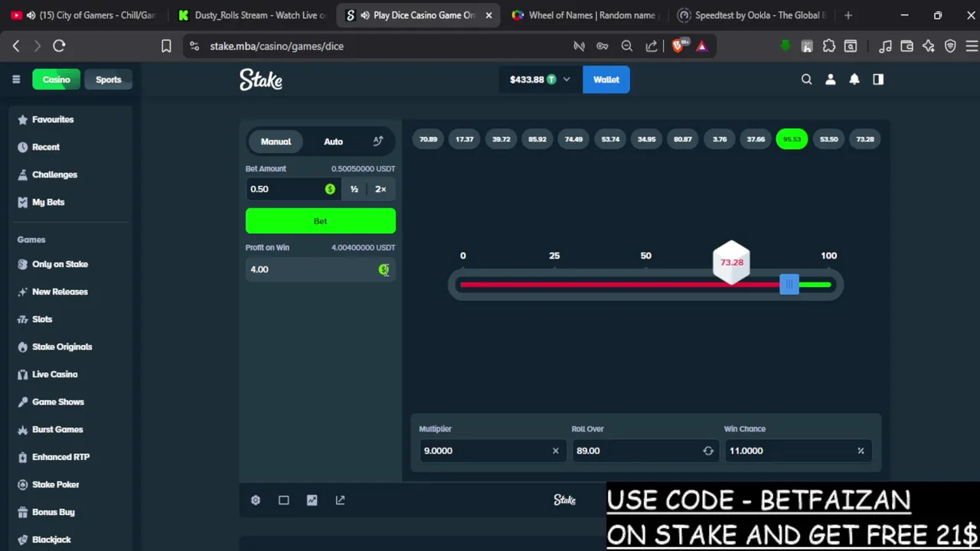Switch to Casino section
This screenshot has height=551, width=980.
[x=56, y=80]
